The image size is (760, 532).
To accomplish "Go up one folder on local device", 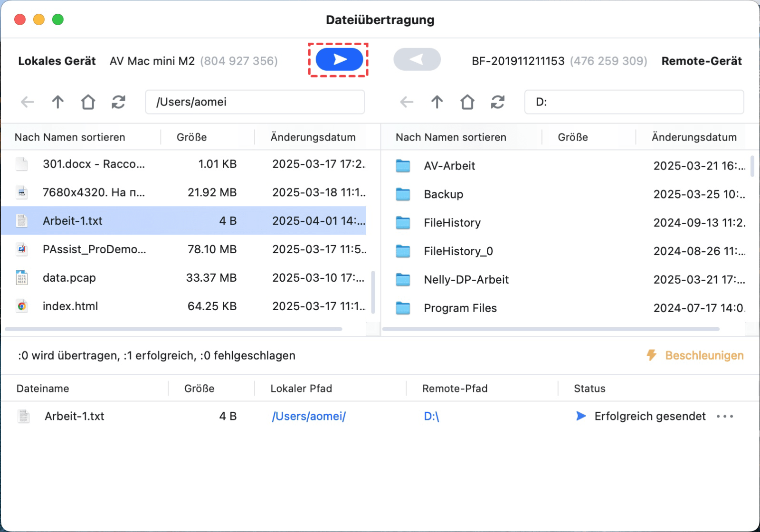I will [x=57, y=102].
